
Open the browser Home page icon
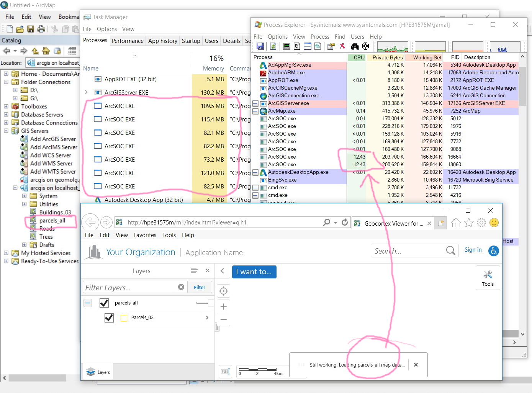click(x=456, y=223)
